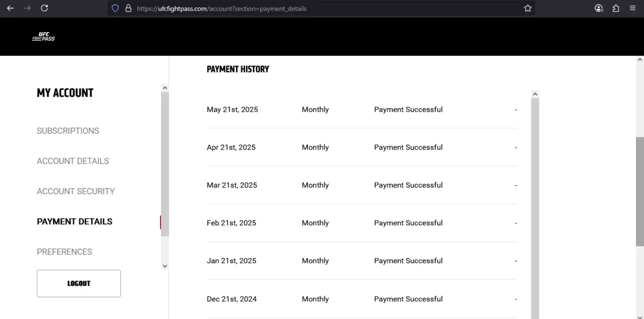Open the browser hamburger menu

pos(632,8)
